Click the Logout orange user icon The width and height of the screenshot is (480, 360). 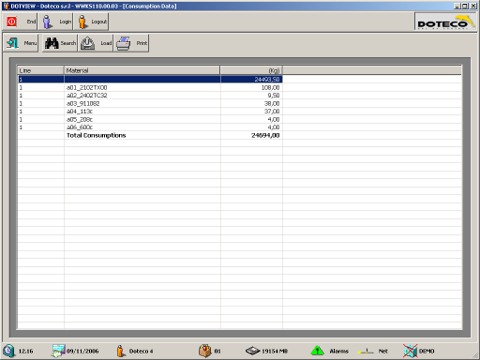pyautogui.click(x=83, y=22)
